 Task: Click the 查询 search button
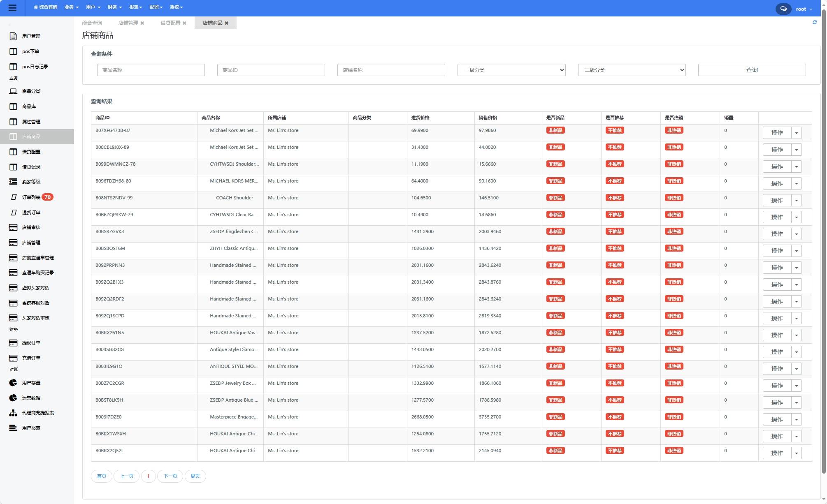(x=751, y=70)
